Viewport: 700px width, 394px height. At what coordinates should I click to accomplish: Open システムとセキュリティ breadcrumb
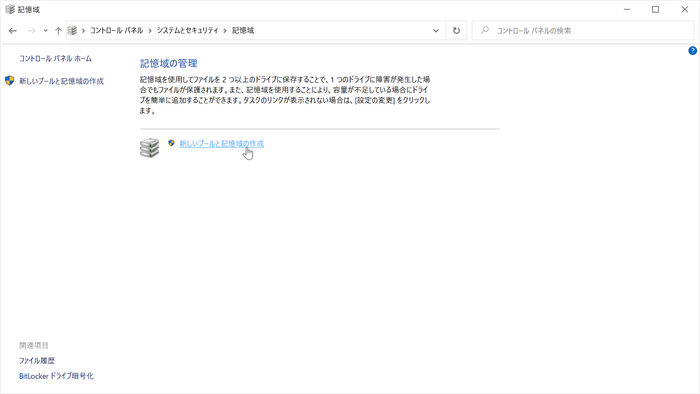coord(188,30)
